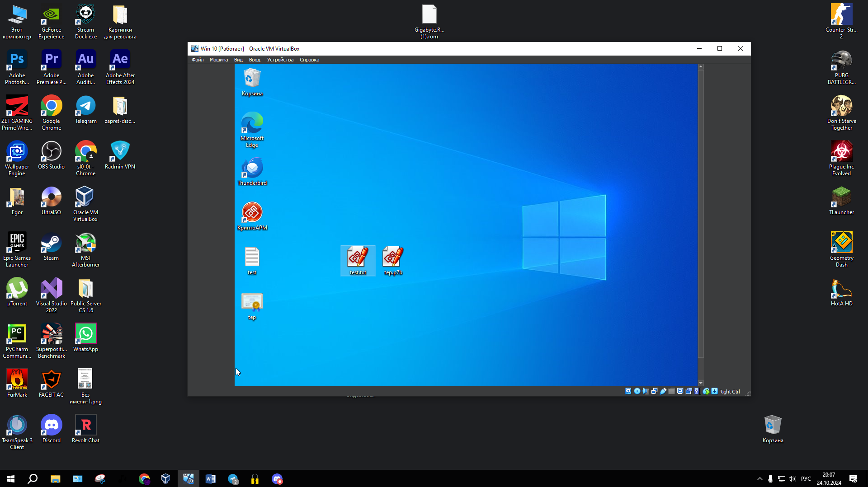Click scrollbar down arrow in VM view
Viewport: 868px width, 487px height.
click(701, 384)
